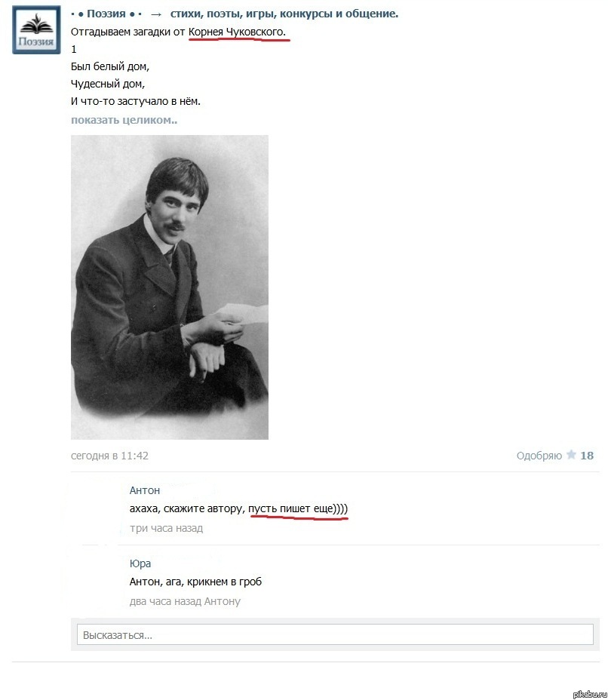Click the pikabu.ru watermark
Image resolution: width=608 pixels, height=700 pixels.
coord(590,694)
